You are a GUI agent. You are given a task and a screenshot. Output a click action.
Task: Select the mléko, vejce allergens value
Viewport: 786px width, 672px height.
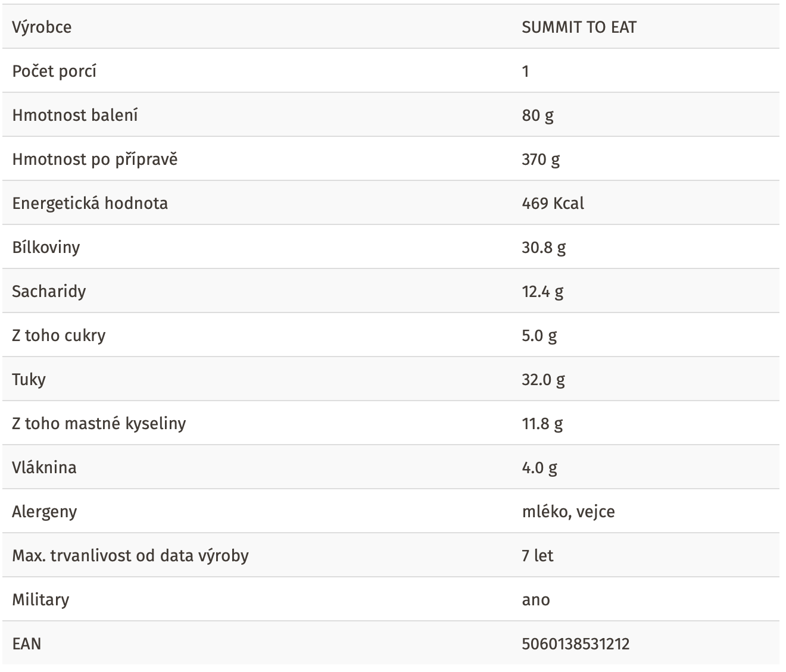[x=568, y=512]
